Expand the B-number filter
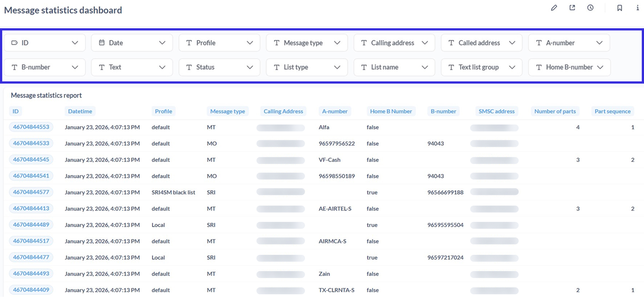Screen dimensions: 644x297 click(45, 67)
